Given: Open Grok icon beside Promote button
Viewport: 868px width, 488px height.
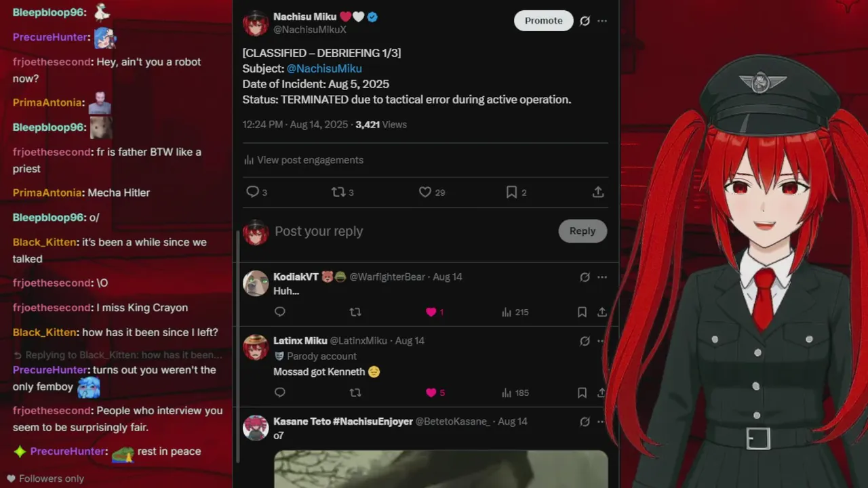Looking at the screenshot, I should coord(585,21).
